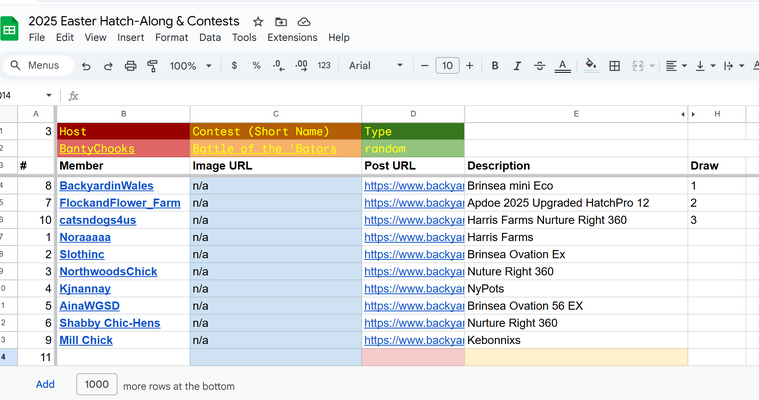The height and width of the screenshot is (400, 759).
Task: Open the BackyardinWales member link
Action: [106, 186]
